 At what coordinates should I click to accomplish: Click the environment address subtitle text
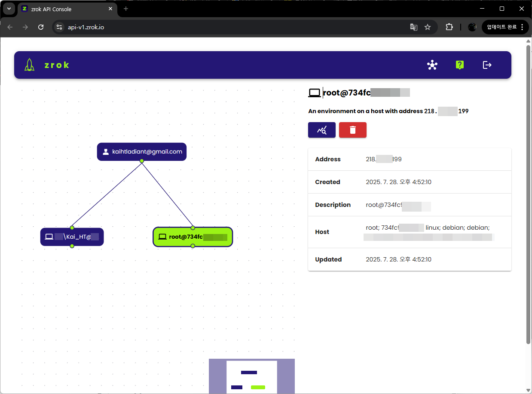(x=388, y=111)
